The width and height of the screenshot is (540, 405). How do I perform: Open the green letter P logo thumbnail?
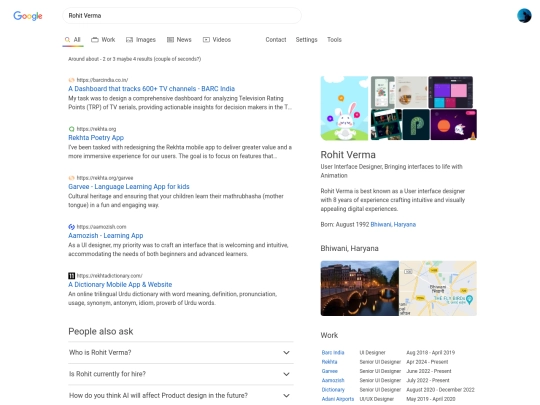[x=416, y=125]
